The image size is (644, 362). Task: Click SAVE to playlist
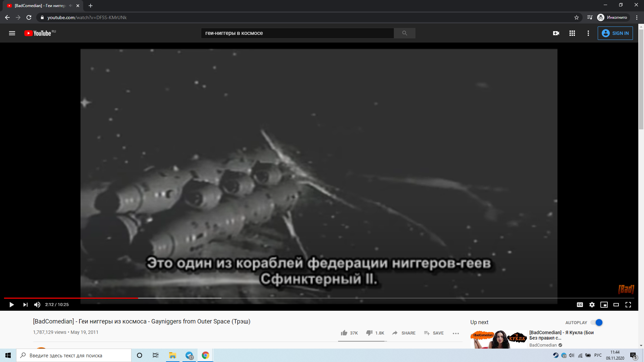[434, 333]
